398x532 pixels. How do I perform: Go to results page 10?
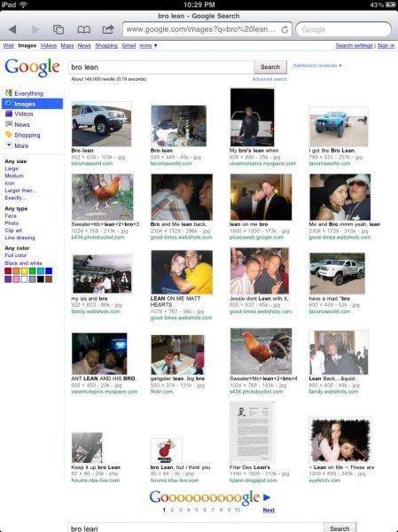(238, 510)
